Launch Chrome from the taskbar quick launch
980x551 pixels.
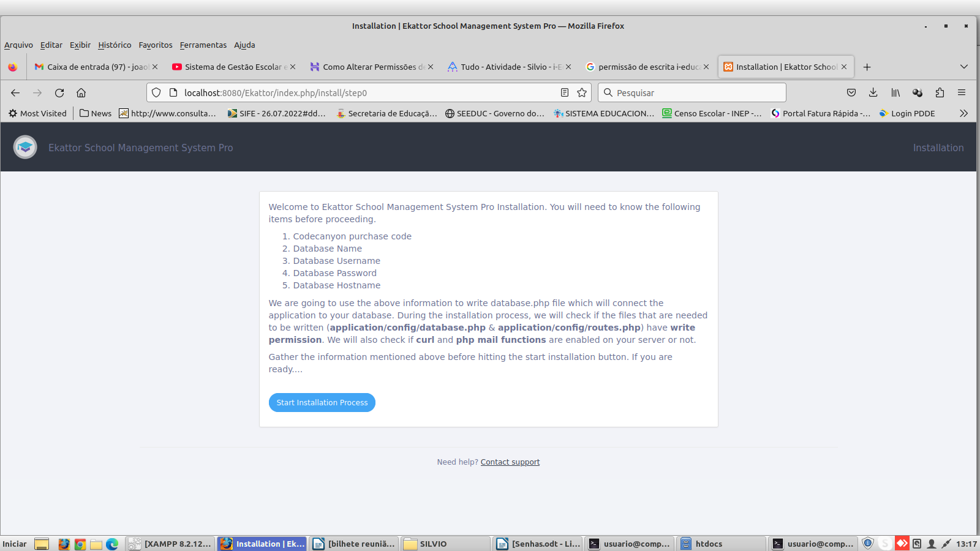80,544
